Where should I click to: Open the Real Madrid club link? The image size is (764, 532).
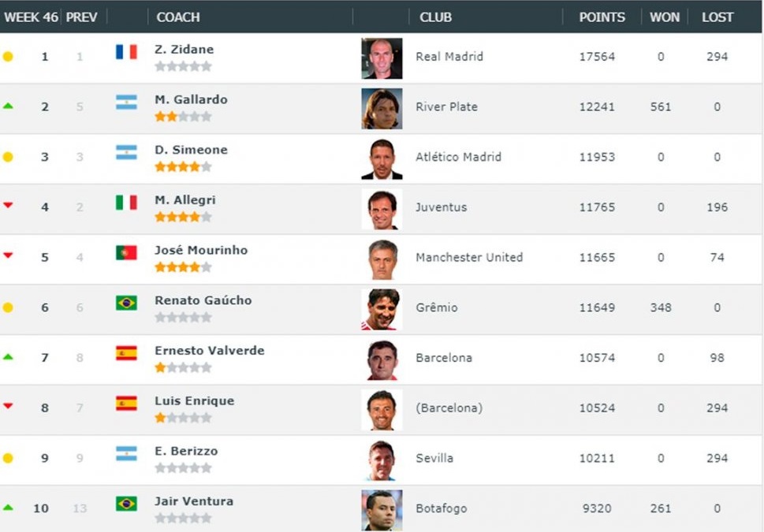coord(449,57)
